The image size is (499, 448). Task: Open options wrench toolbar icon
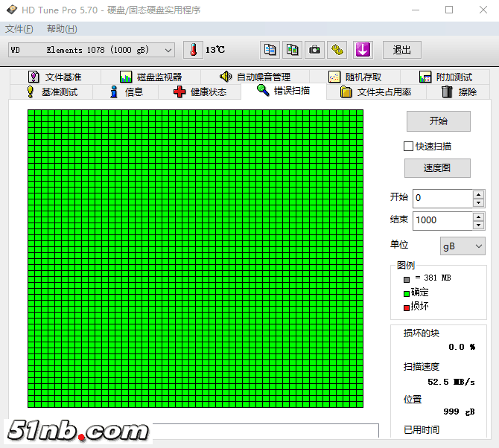(337, 50)
